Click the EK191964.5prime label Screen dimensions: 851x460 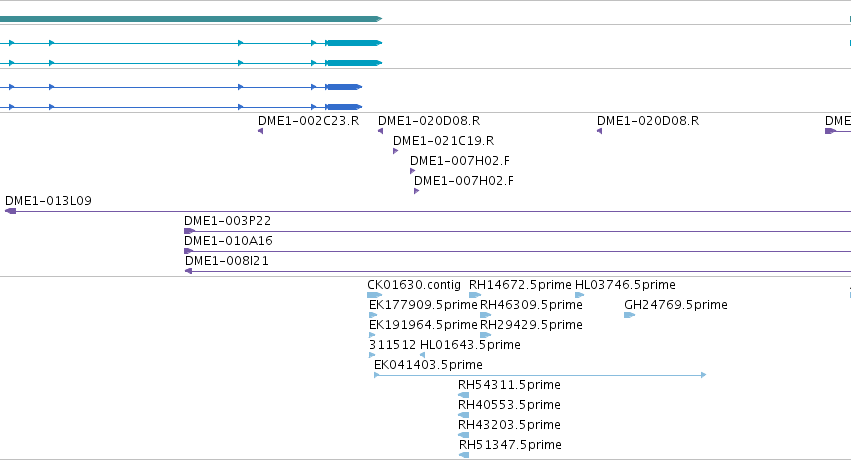pyautogui.click(x=423, y=325)
